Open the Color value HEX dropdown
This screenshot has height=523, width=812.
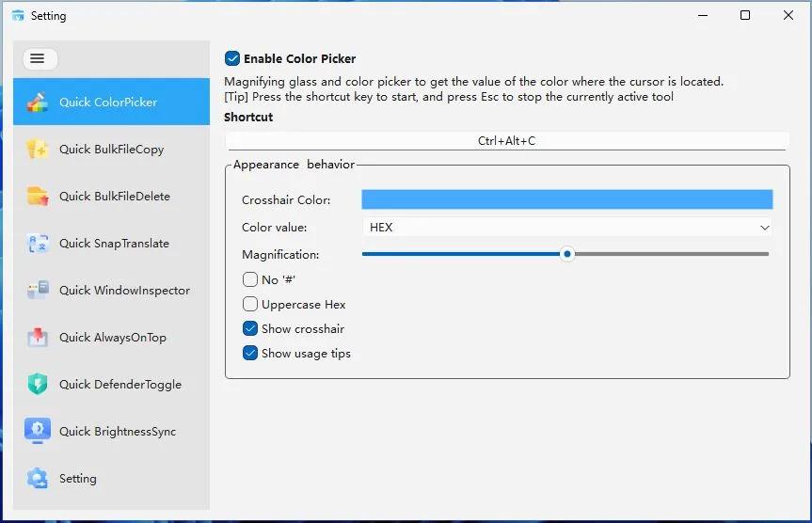pos(566,227)
